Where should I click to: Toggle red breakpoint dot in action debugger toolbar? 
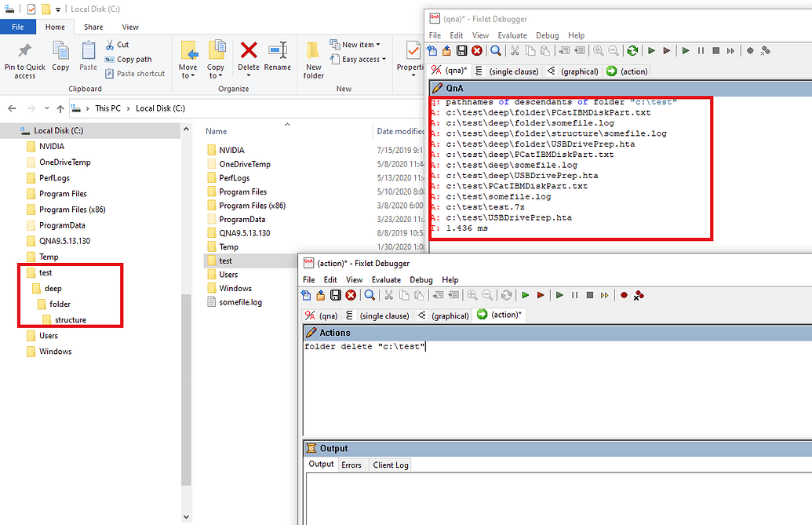click(x=624, y=295)
